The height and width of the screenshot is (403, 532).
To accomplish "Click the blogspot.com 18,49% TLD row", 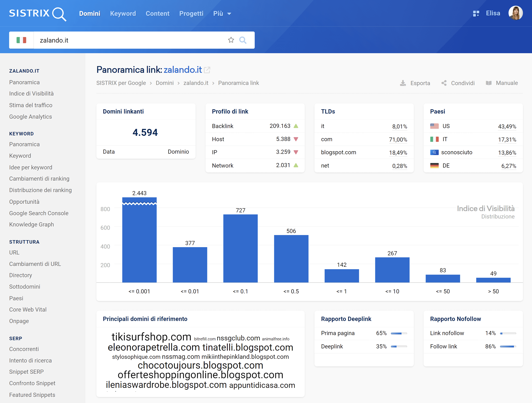I will [364, 152].
